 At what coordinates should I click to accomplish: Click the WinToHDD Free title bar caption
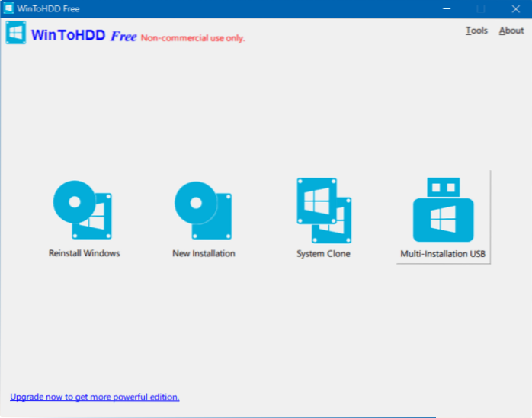pyautogui.click(x=47, y=9)
